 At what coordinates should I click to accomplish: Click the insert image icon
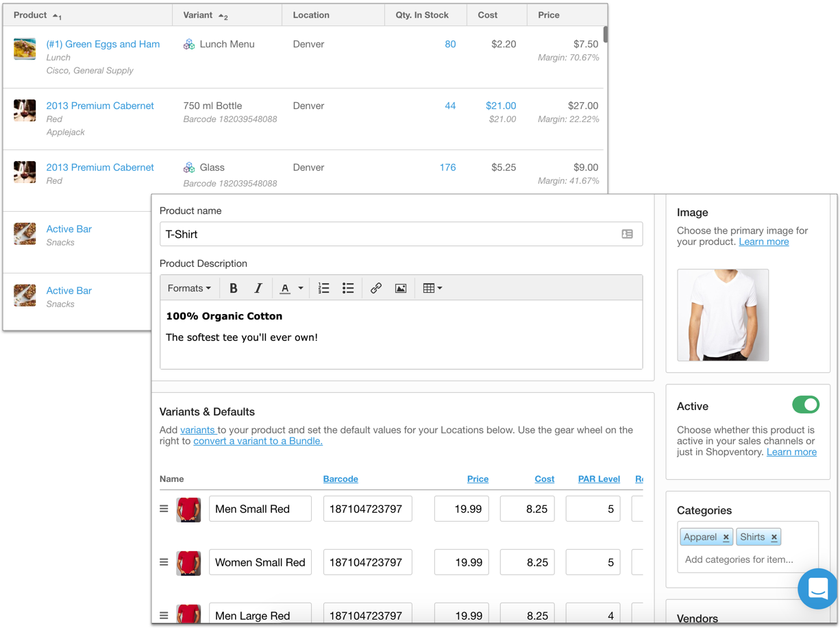[401, 289]
